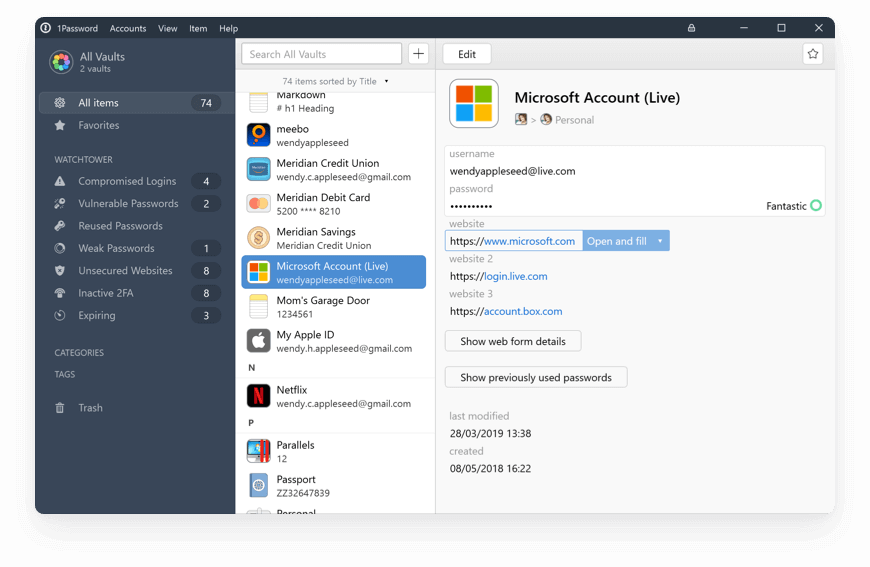Click the Edit button
Screen dimensions: 870x567
tap(467, 54)
